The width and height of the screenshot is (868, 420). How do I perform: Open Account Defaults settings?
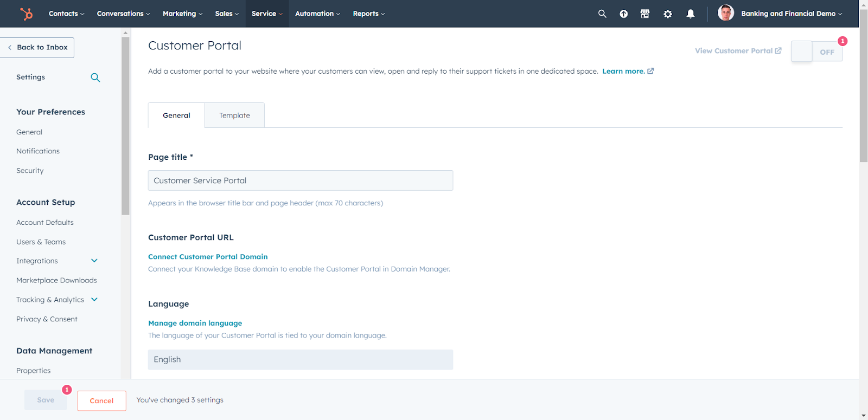point(45,223)
